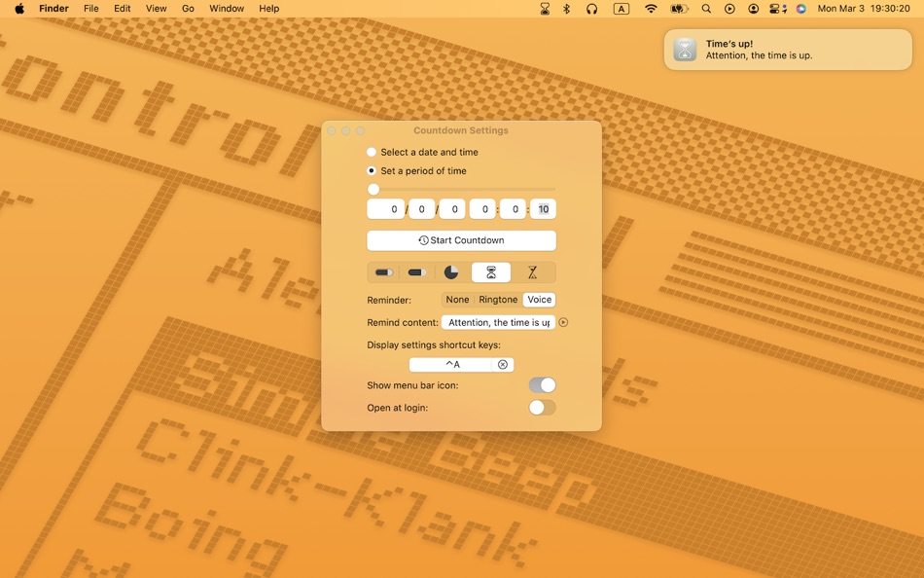The image size is (924, 578).
Task: Select the first progress-bar countdown style icon
Action: 384,272
